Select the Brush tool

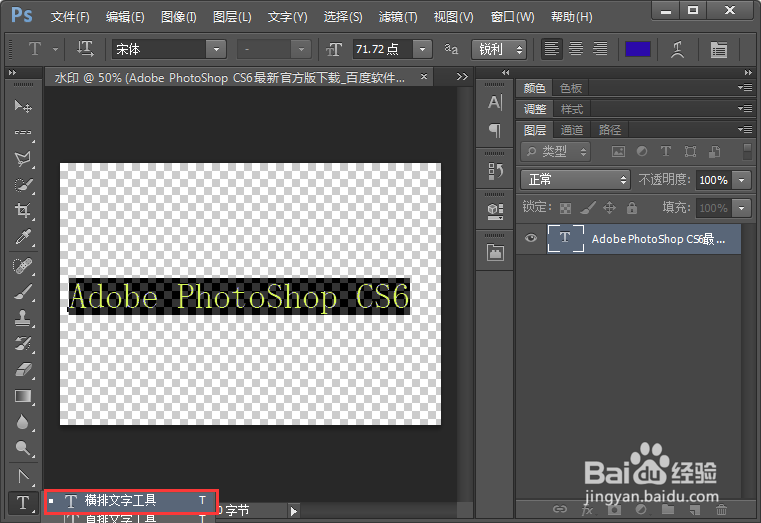(x=23, y=292)
